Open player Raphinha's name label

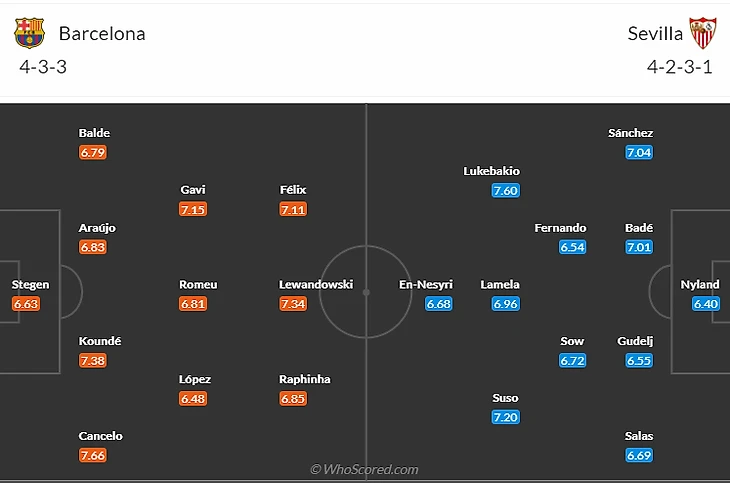(x=305, y=379)
